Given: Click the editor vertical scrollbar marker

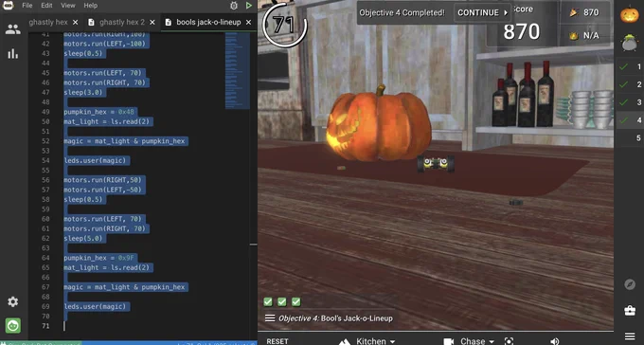Looking at the screenshot, I should pos(254,245).
